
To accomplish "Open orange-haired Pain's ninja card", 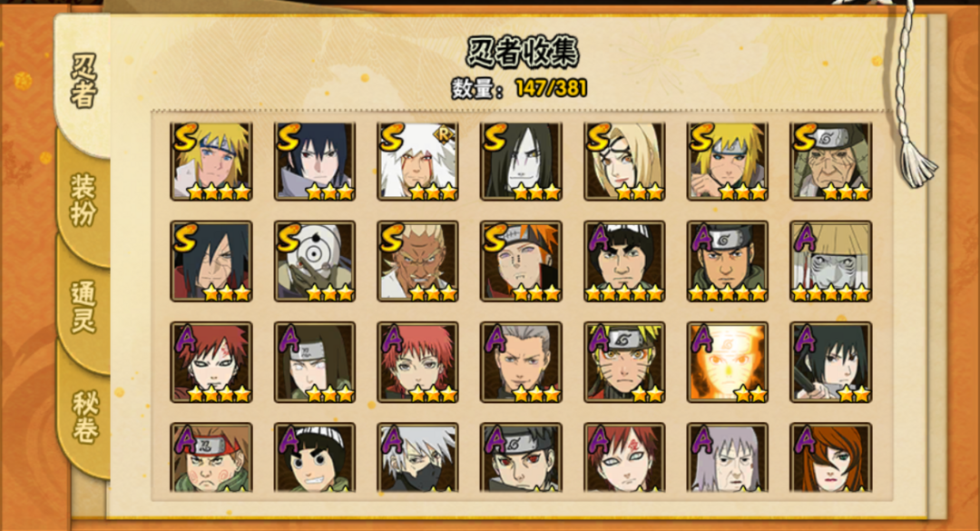I will tap(521, 261).
